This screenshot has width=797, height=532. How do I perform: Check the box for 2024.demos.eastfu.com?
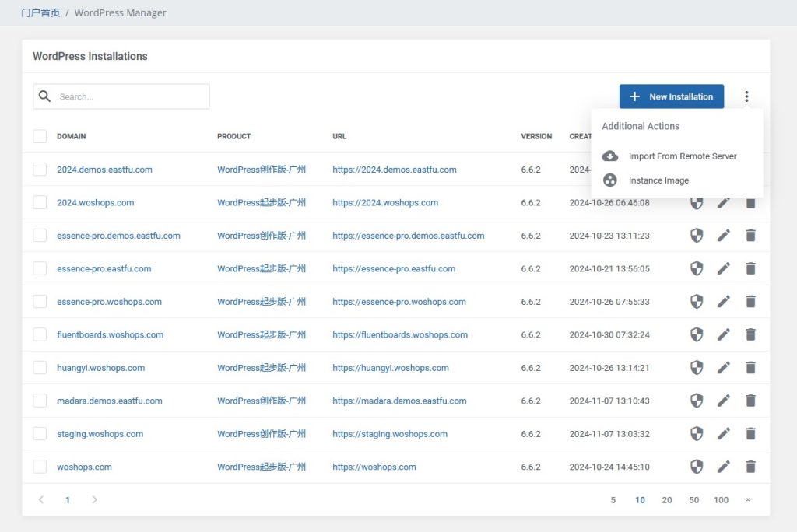pos(40,170)
